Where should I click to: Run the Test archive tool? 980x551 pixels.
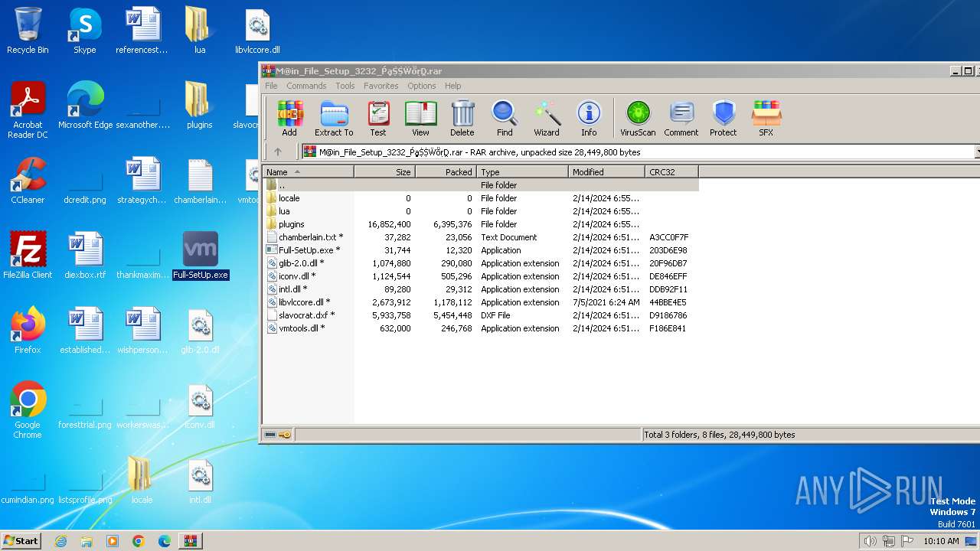pyautogui.click(x=378, y=119)
